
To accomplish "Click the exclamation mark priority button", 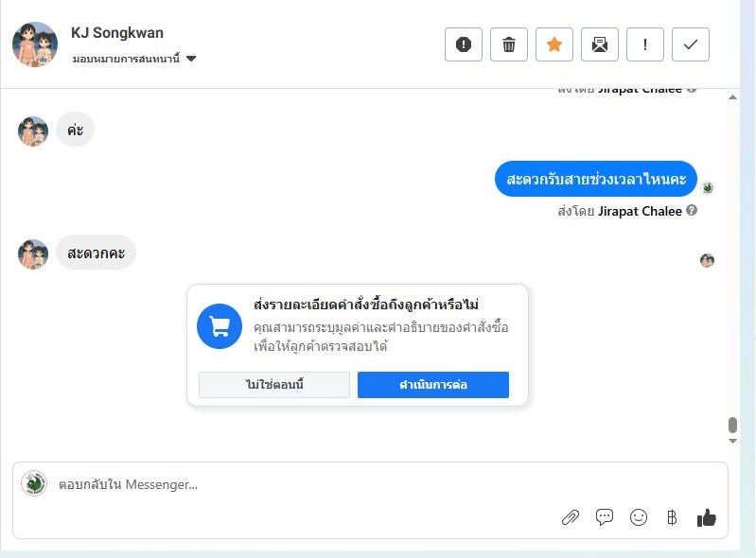I will [x=645, y=44].
